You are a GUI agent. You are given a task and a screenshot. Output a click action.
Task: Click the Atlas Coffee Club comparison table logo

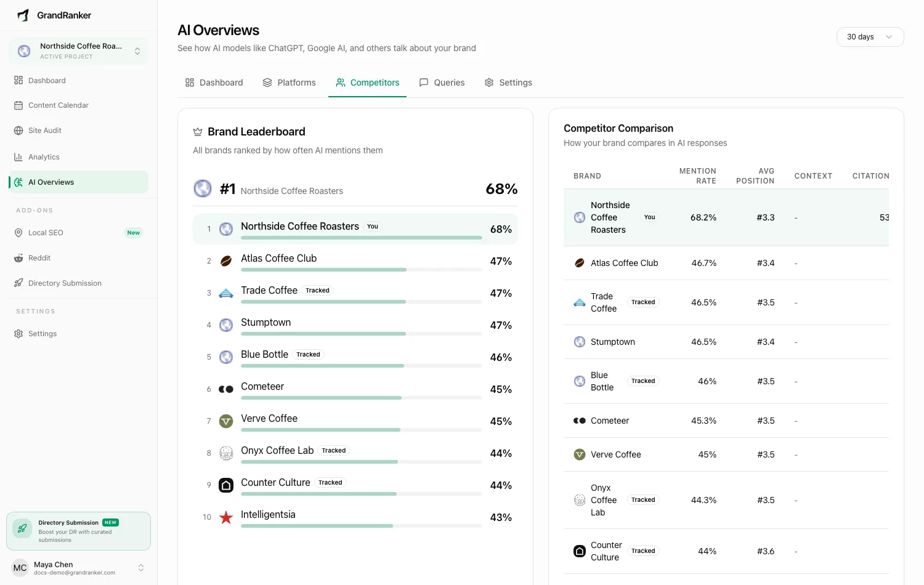pyautogui.click(x=580, y=263)
